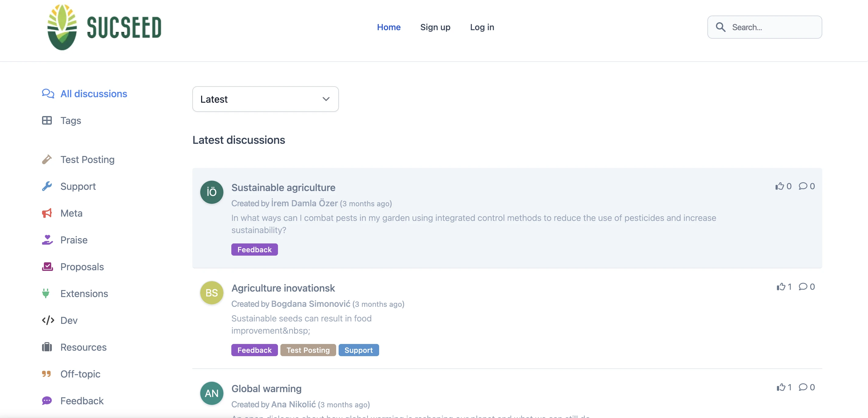Screen dimensions: 868x418
Task: Select the Support wrench icon
Action: tap(47, 186)
